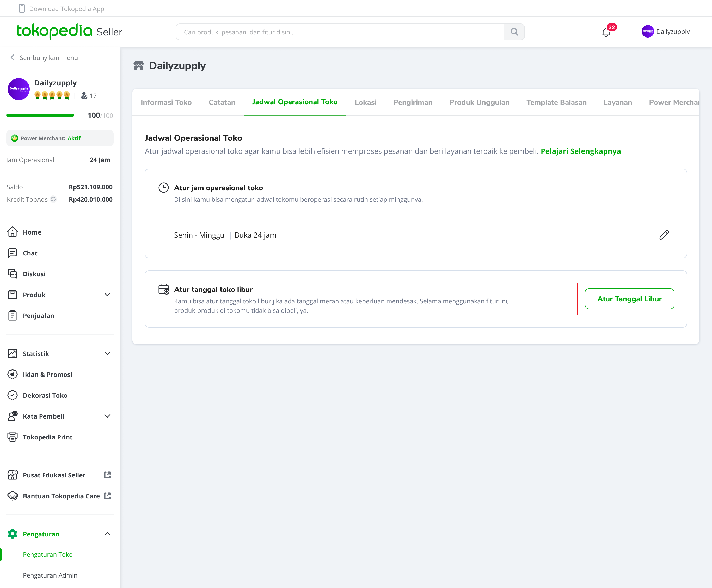Expand the Produk menu chevron
The height and width of the screenshot is (588, 712).
tap(107, 295)
